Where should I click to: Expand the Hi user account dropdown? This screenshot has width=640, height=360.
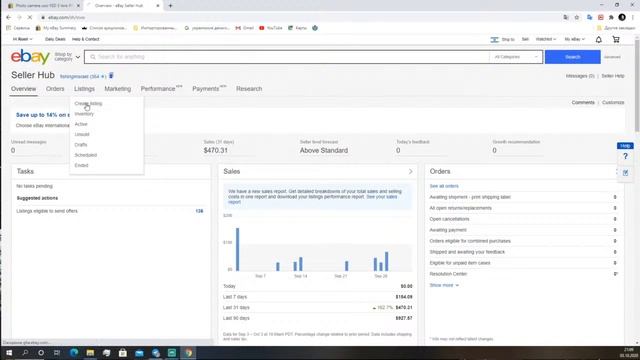[x=22, y=39]
